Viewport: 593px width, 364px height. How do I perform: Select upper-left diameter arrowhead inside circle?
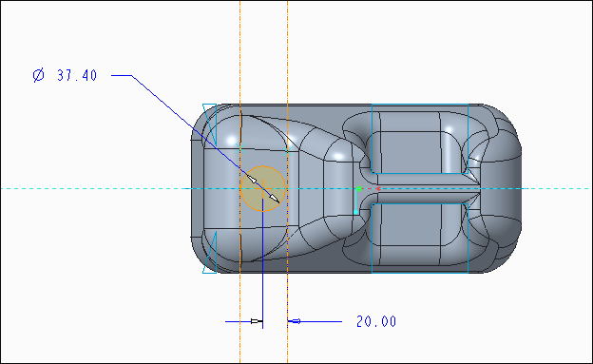252,179
